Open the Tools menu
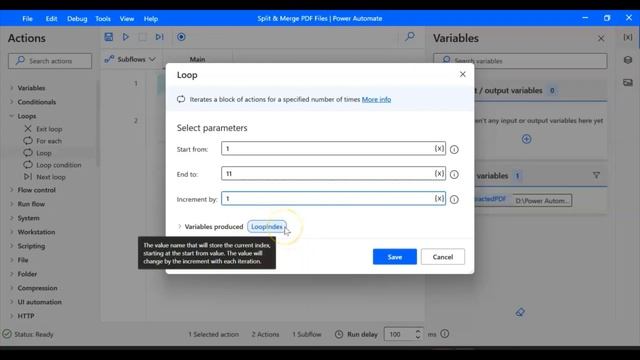 coord(103,19)
